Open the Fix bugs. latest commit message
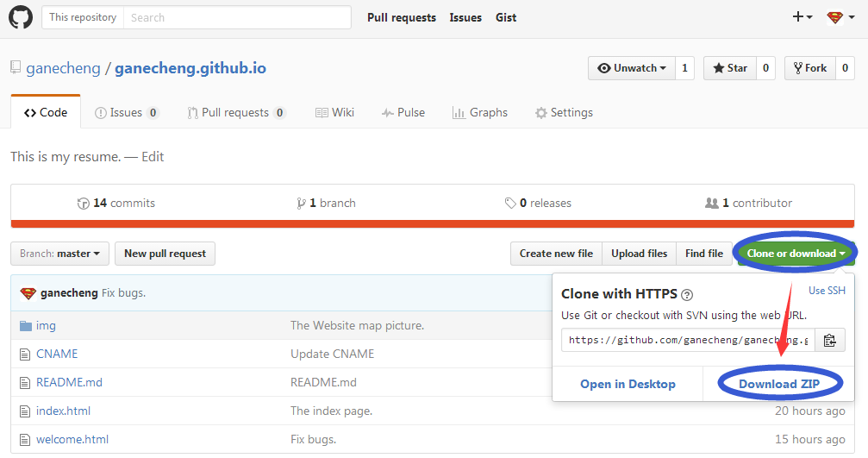This screenshot has width=868, height=458. pyautogui.click(x=123, y=293)
